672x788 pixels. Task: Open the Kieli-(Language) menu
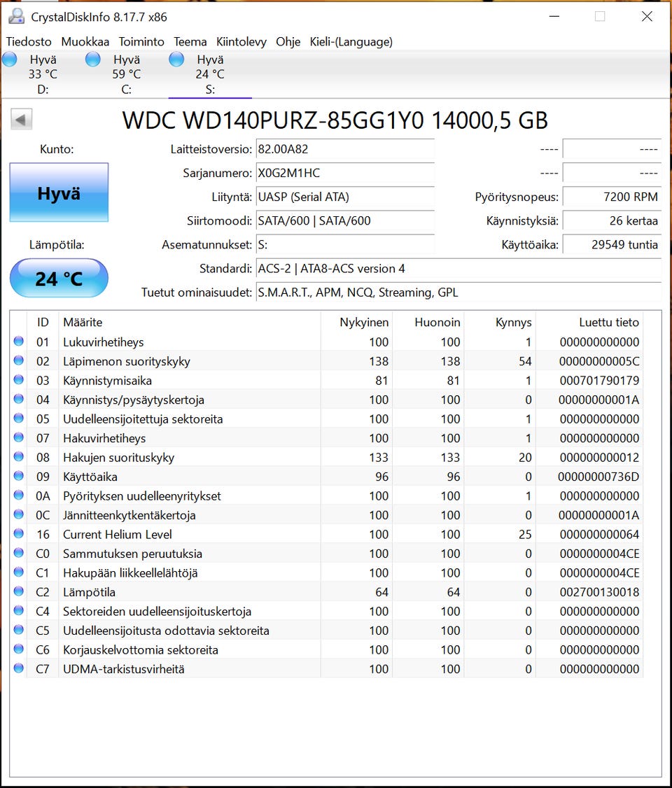tap(351, 42)
